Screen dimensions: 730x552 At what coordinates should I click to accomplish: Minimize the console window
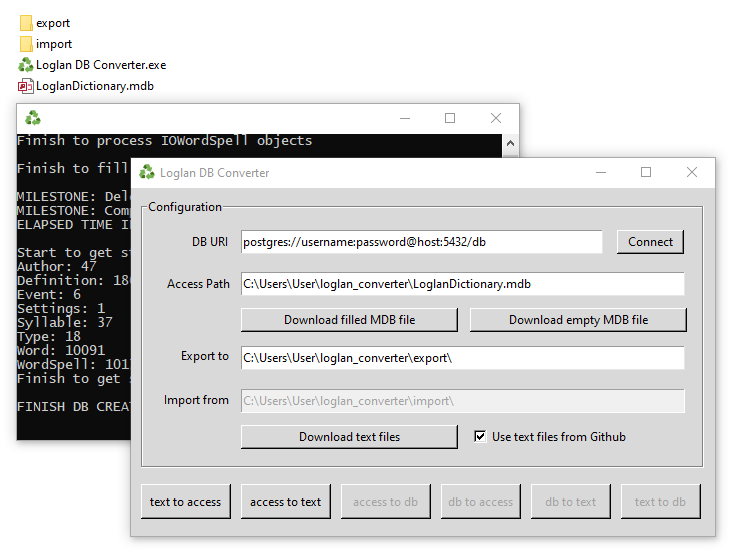pos(405,118)
